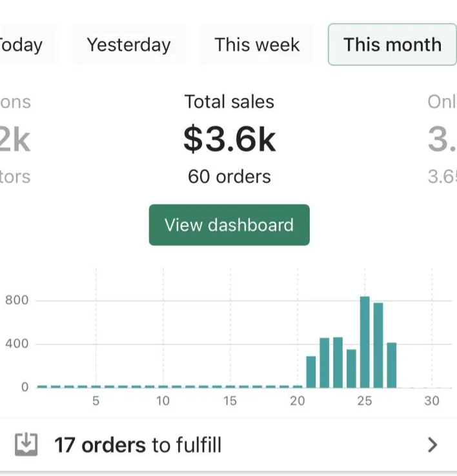Image resolution: width=457 pixels, height=476 pixels.
Task: Show the partially visible visitors metric card
Action: 15,139
